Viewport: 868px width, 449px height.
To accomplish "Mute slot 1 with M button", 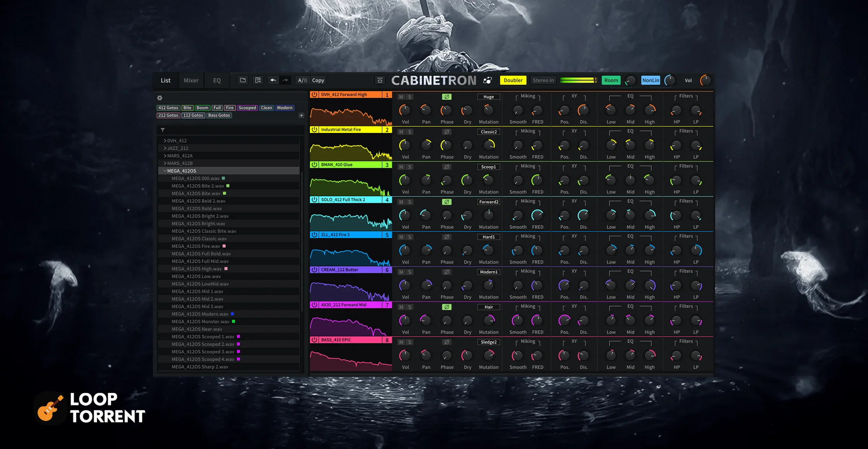I will tap(401, 97).
